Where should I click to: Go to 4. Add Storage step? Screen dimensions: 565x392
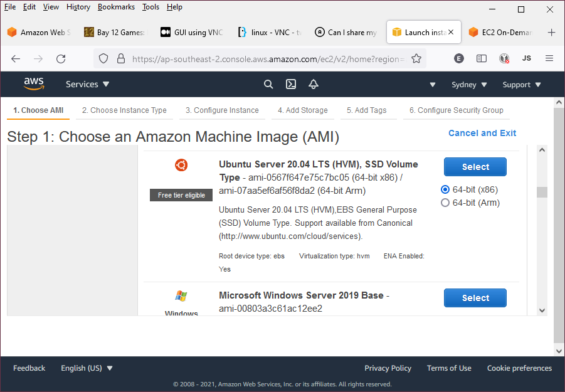click(x=303, y=110)
